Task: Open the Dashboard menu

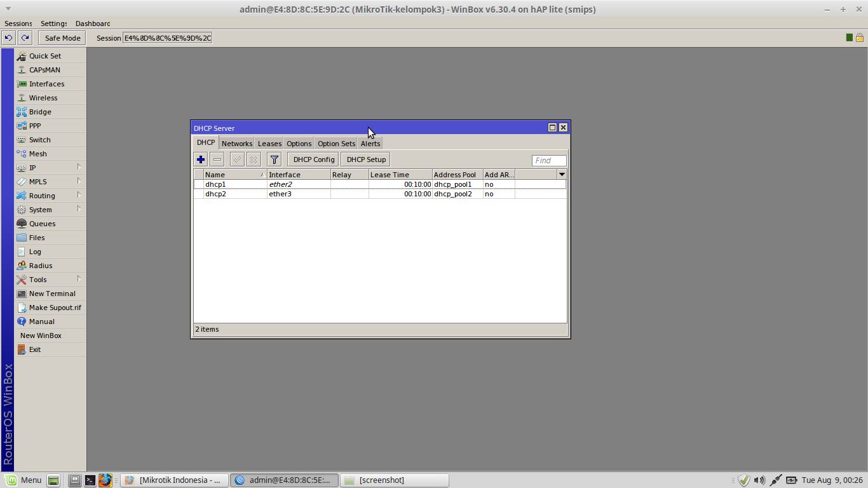Action: click(93, 24)
